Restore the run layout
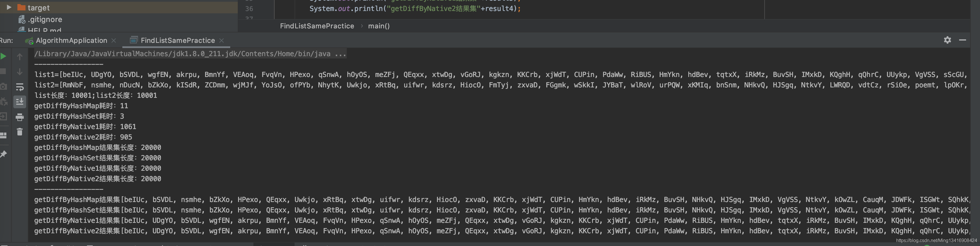The width and height of the screenshot is (980, 246). 3,135
